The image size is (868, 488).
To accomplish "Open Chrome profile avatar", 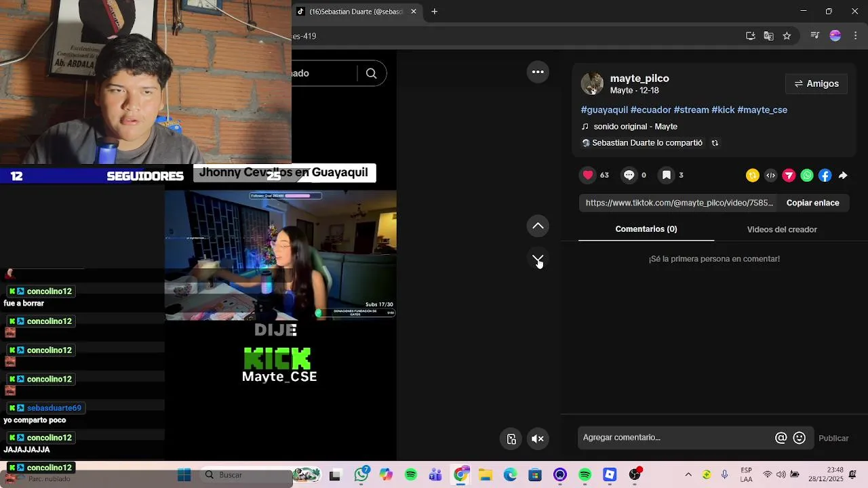I will 835,36.
